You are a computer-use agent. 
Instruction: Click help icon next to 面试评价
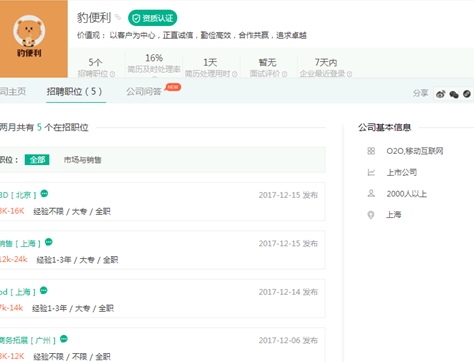click(x=284, y=74)
